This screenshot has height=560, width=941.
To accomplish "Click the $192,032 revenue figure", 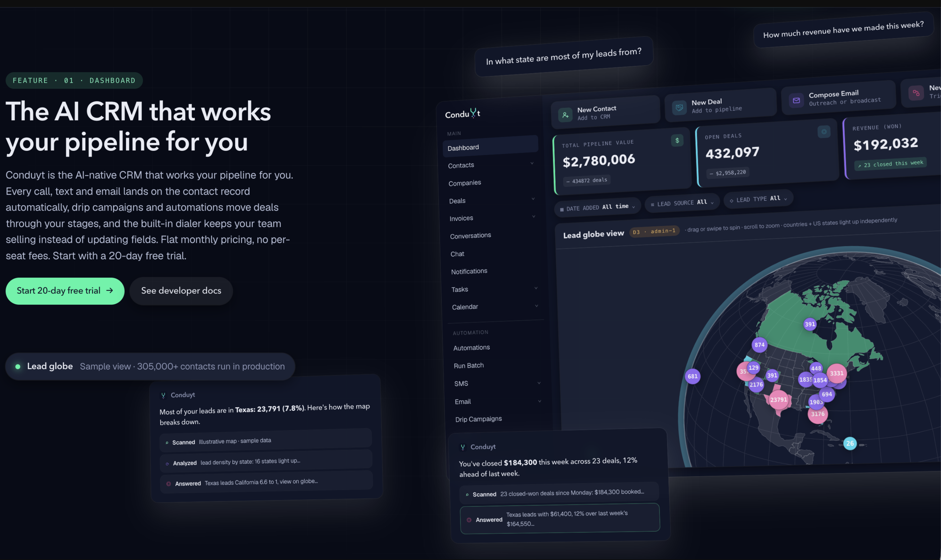I will coord(885,144).
